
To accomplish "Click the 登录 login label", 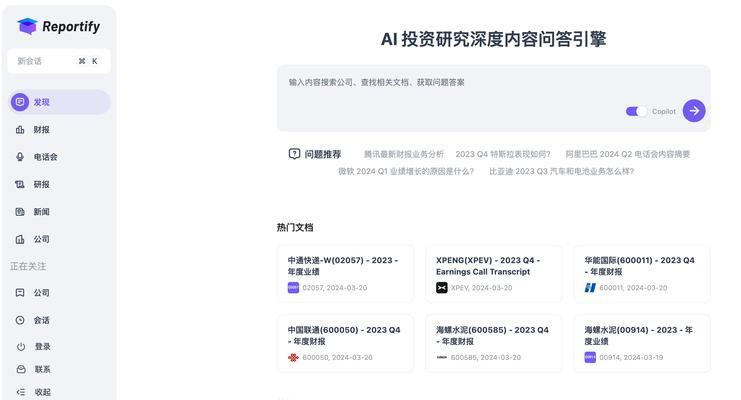I will pyautogui.click(x=43, y=347).
